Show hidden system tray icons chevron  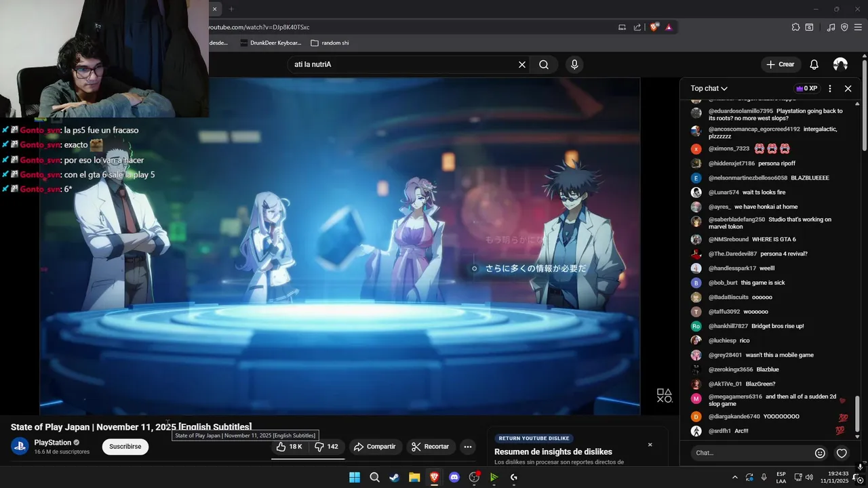pos(734,477)
